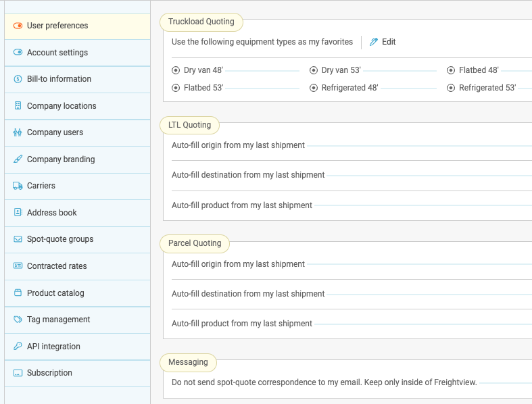Click the paintbrush icon for Company branding
The width and height of the screenshot is (532, 404).
point(18,159)
